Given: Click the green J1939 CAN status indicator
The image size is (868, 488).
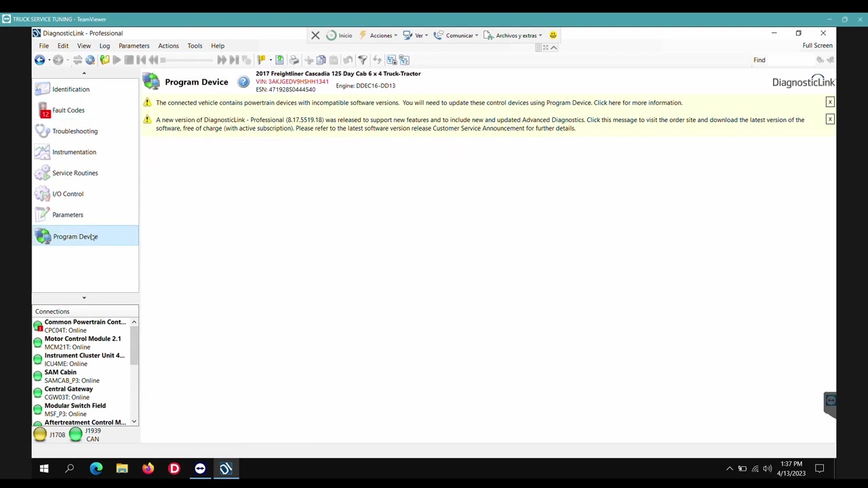Looking at the screenshot, I should tap(75, 435).
